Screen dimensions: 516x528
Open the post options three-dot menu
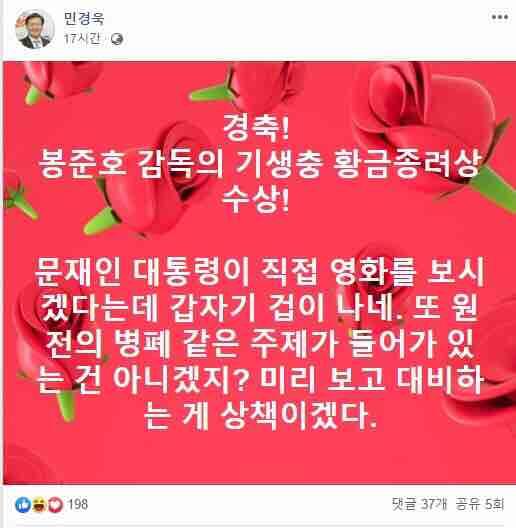500,17
